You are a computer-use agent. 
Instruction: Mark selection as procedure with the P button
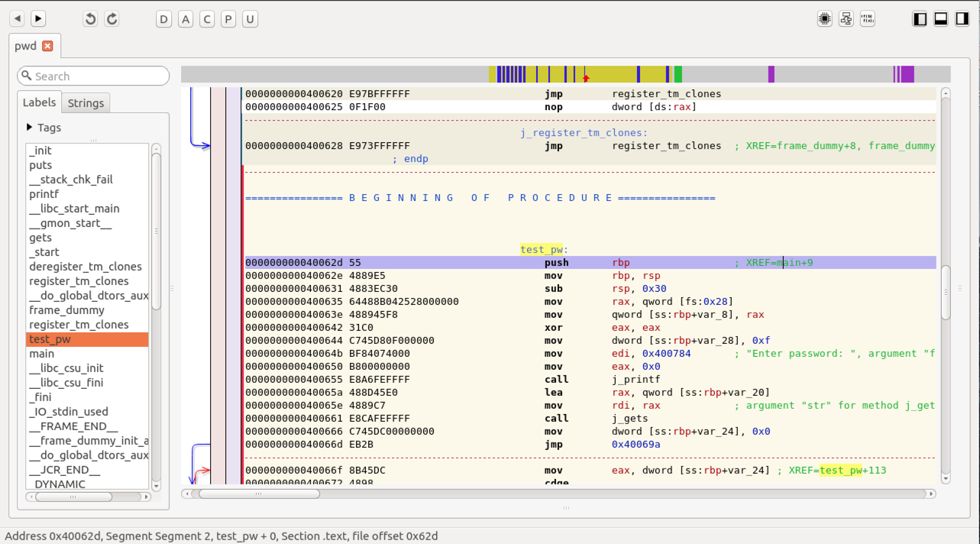click(x=228, y=19)
